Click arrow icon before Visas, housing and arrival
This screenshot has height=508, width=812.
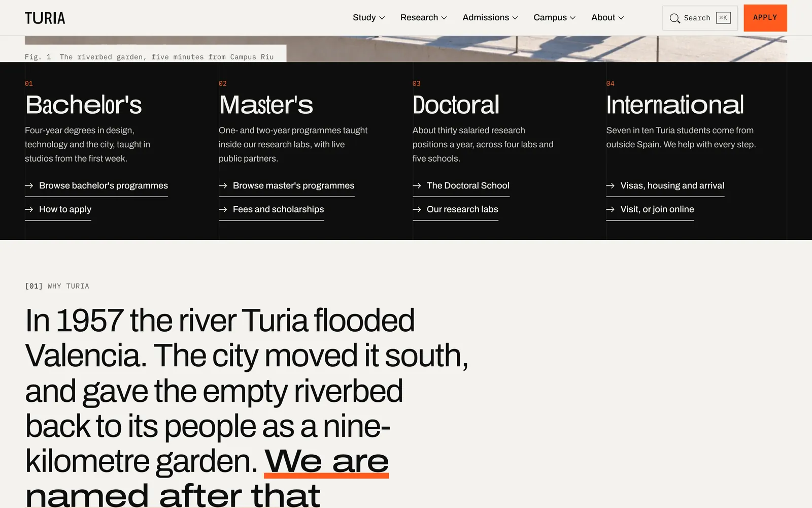[x=611, y=186]
